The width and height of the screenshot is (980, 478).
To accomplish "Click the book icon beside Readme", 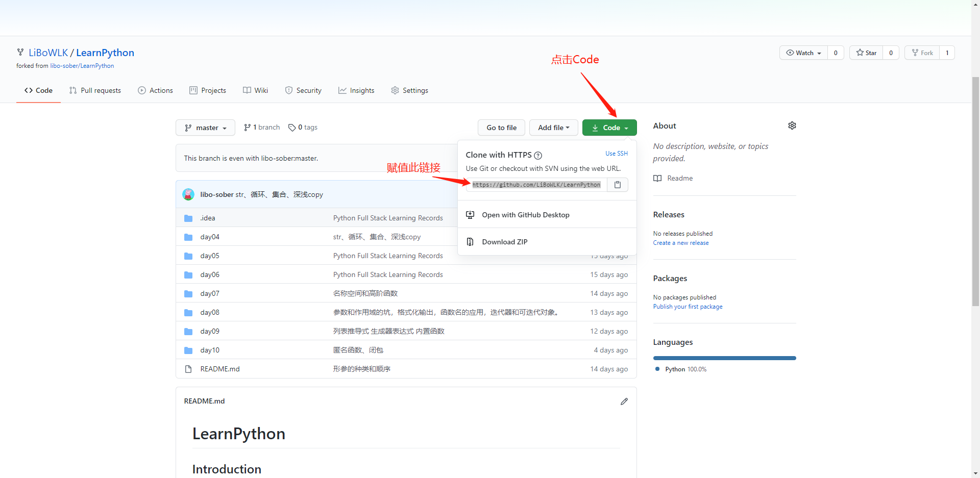I will (x=657, y=178).
